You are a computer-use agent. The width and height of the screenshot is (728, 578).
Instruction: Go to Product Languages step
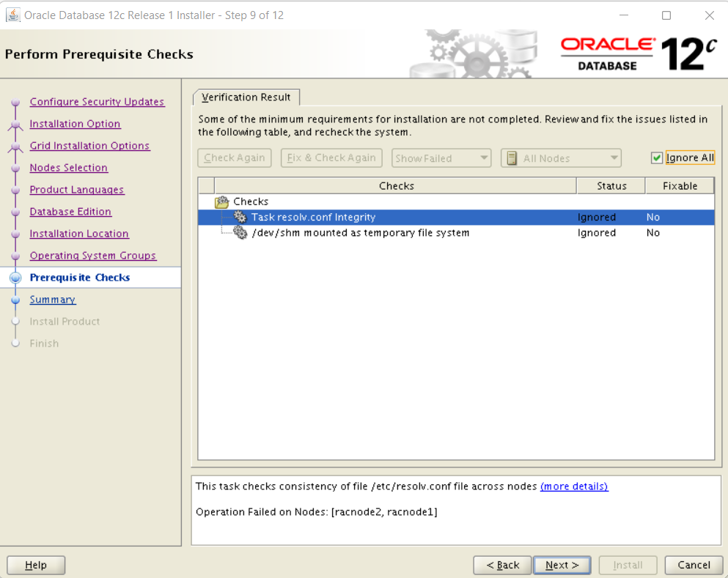77,190
